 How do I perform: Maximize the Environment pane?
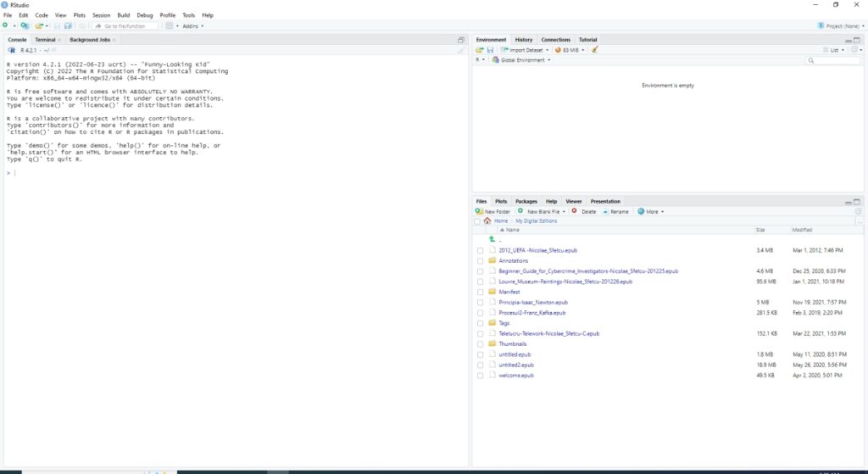(x=857, y=40)
